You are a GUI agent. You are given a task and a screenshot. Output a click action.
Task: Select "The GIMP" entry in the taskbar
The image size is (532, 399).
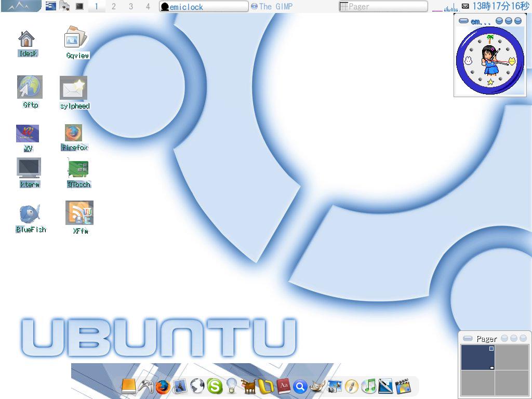[x=274, y=7]
